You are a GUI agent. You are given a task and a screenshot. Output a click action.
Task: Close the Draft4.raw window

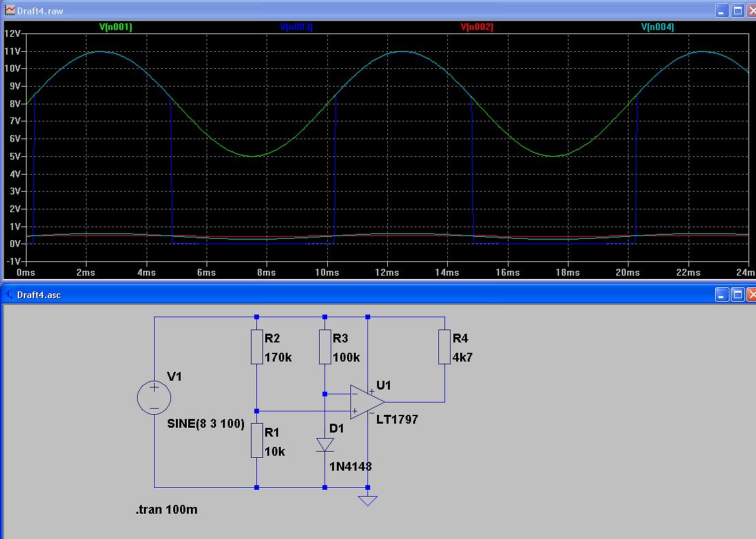[x=752, y=11]
